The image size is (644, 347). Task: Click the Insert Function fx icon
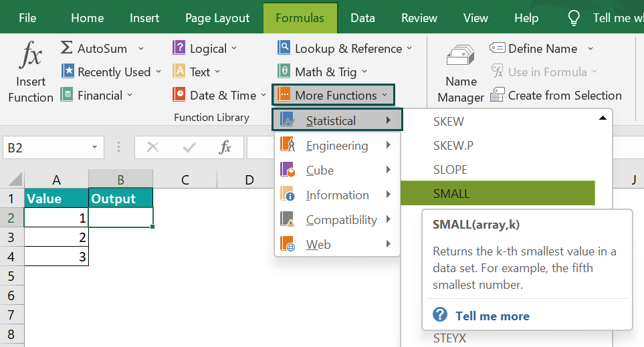pyautogui.click(x=30, y=55)
